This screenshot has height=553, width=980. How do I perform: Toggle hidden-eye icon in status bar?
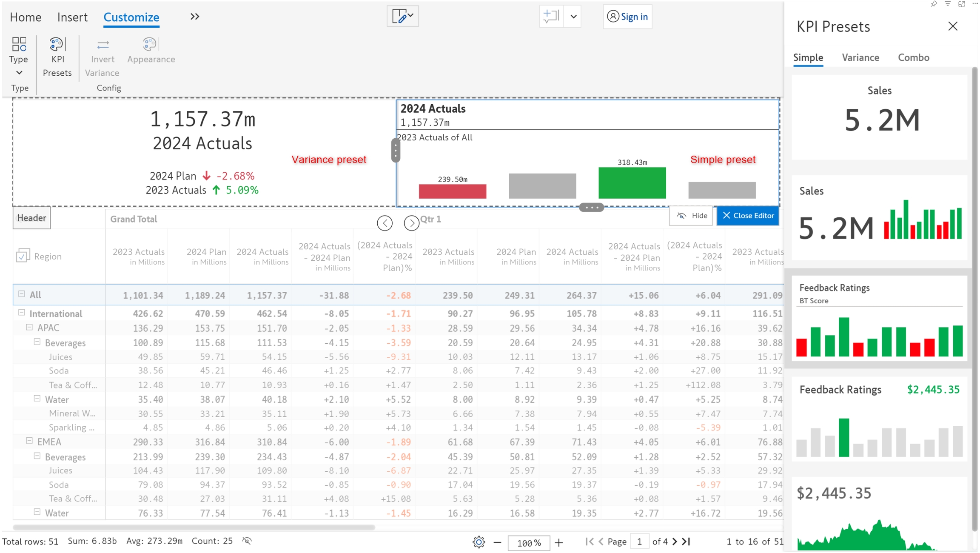[x=247, y=541]
